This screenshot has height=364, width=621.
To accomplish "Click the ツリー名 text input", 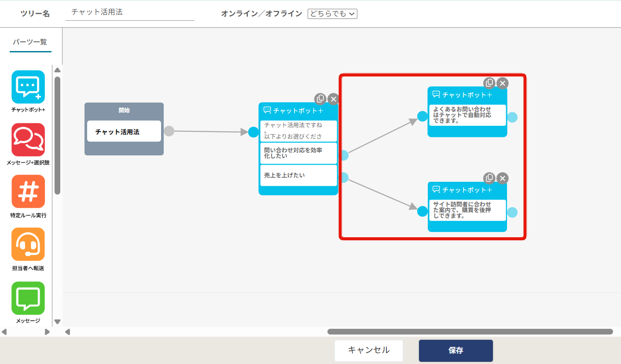I will [x=130, y=14].
